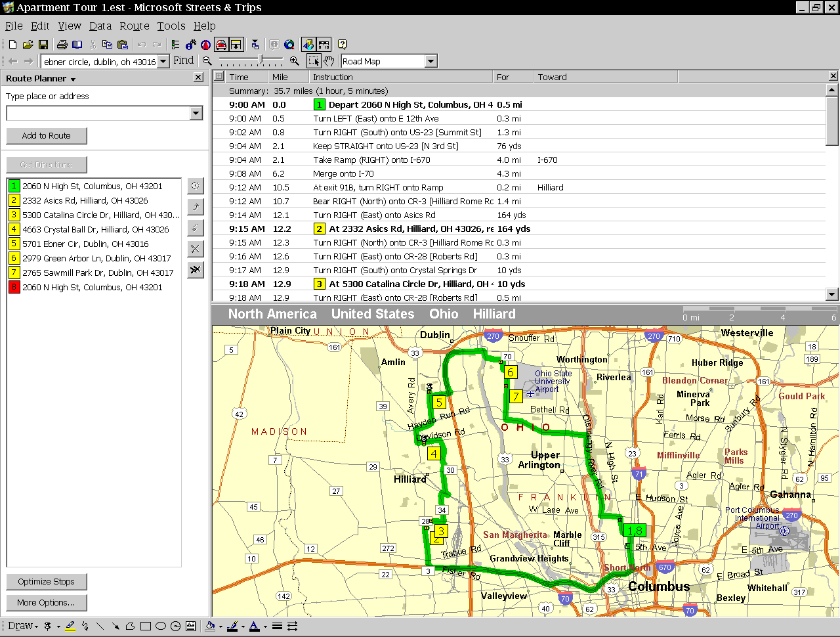Zoom in with the plus magnifier

pyautogui.click(x=295, y=61)
